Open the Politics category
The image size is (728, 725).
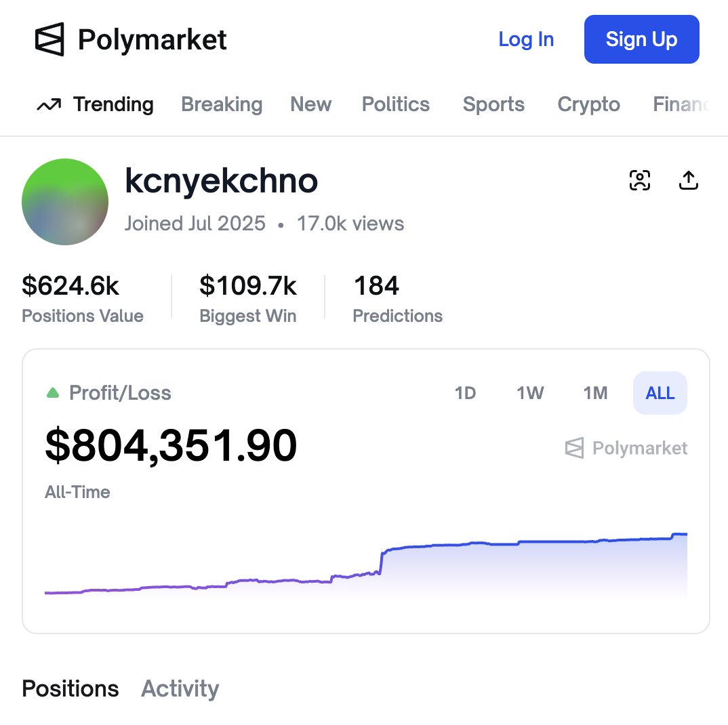click(x=396, y=104)
